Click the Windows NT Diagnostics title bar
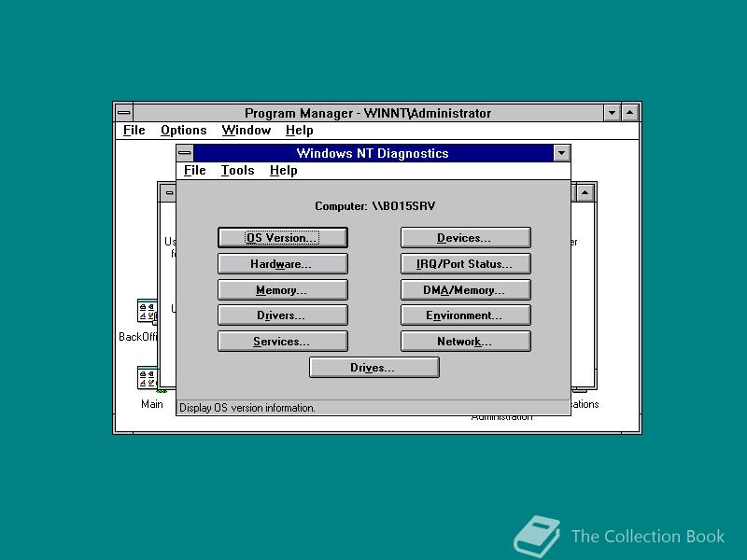This screenshot has width=747, height=560. point(373,153)
